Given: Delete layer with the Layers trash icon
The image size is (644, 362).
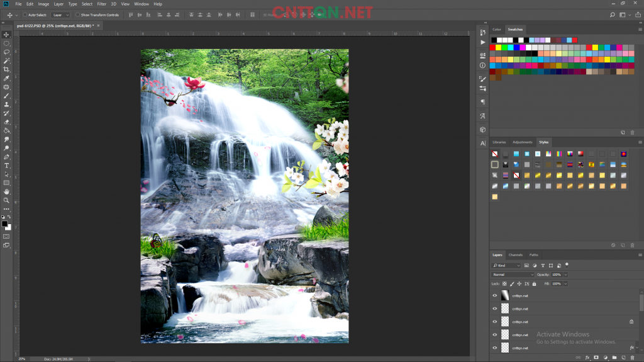Looking at the screenshot, I should [632, 358].
